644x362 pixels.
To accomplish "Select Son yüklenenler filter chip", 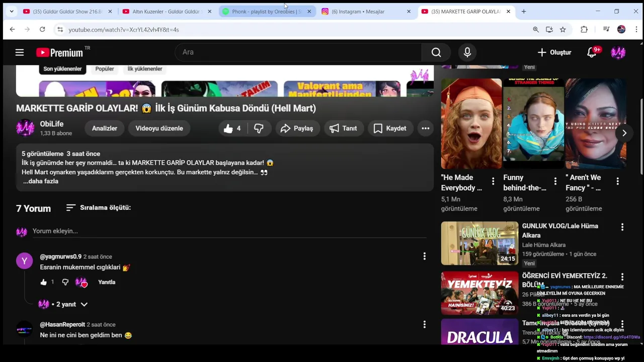I will coord(62,69).
